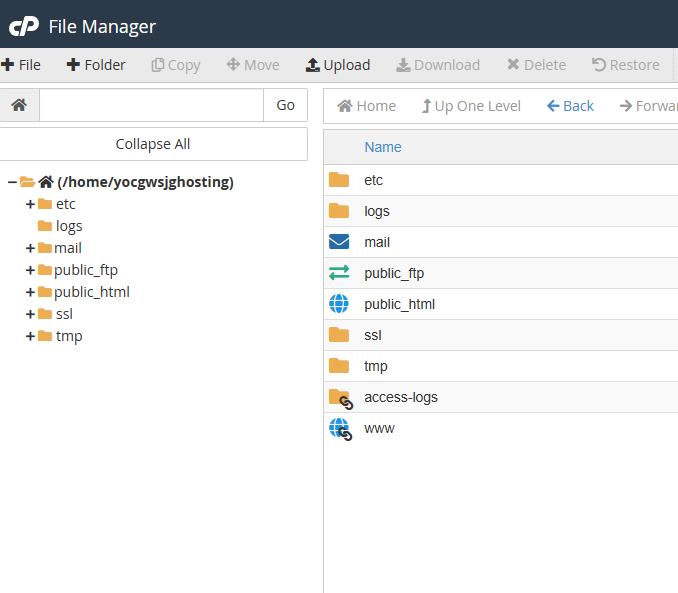Click the public_html globe icon
This screenshot has width=678, height=593.
click(339, 304)
